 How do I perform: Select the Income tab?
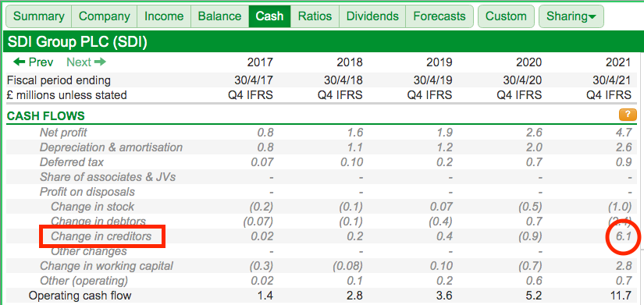click(164, 16)
